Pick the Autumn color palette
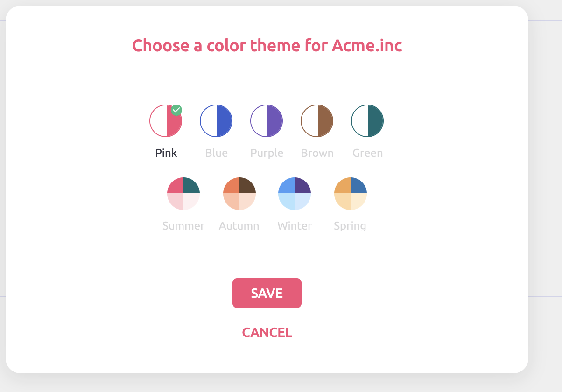Screen dimensions: 562x392 [239, 193]
